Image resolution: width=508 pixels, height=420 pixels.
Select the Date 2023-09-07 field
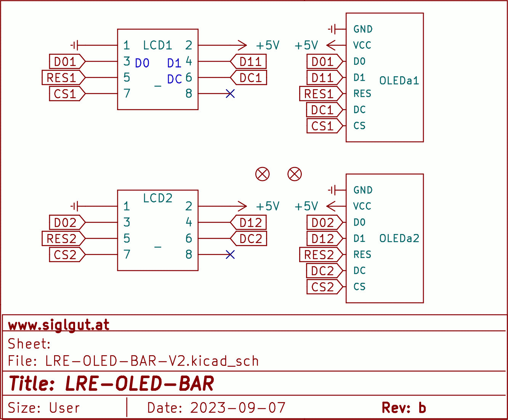click(x=216, y=408)
